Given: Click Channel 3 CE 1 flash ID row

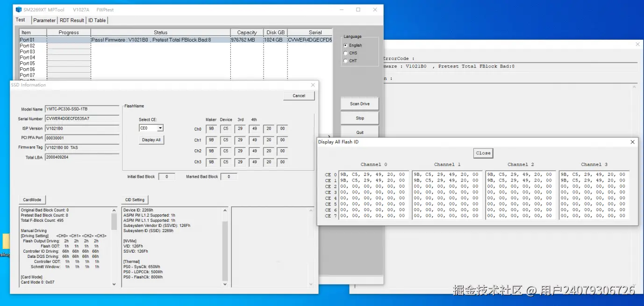Looking at the screenshot, I should 594,180.
